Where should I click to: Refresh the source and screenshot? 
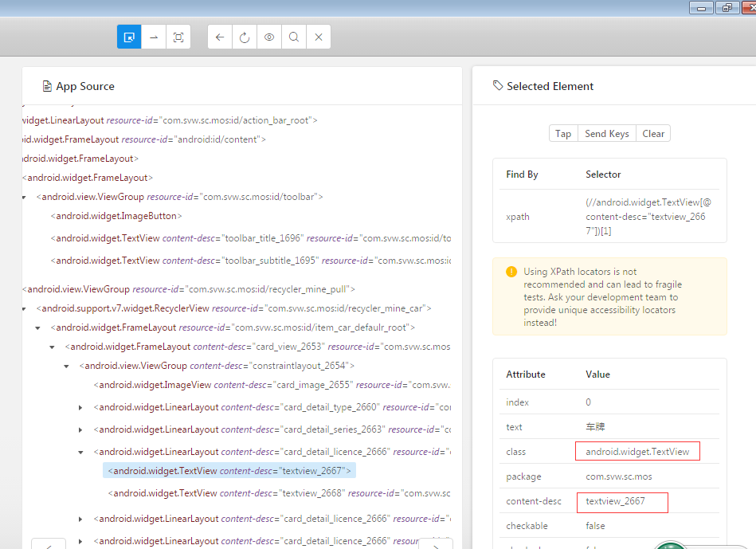pyautogui.click(x=245, y=37)
